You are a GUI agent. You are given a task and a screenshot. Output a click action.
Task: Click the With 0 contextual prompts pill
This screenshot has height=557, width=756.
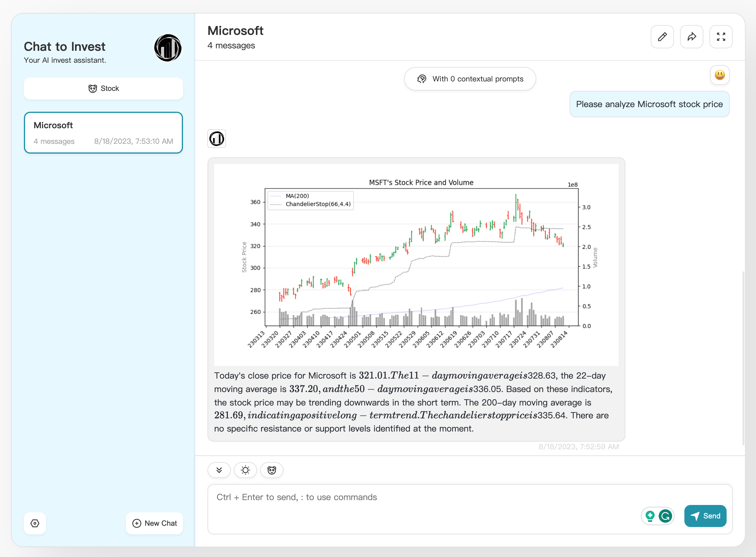click(x=470, y=79)
